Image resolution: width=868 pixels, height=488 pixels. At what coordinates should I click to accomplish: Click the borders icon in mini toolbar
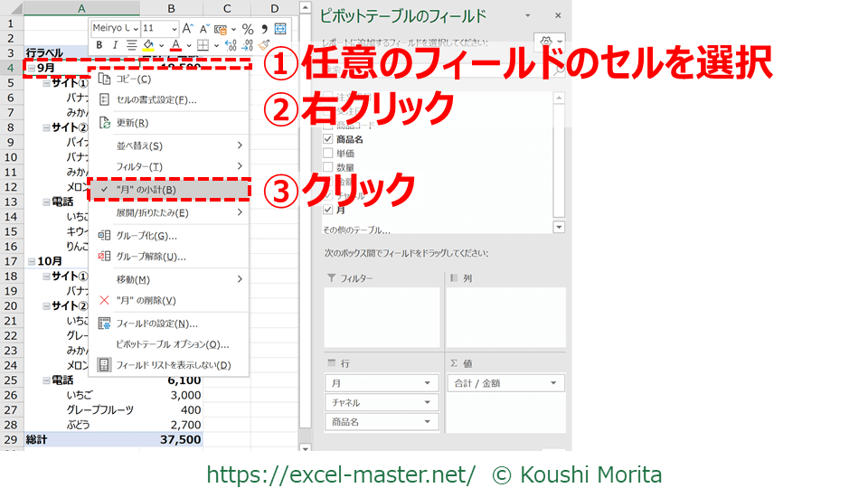click(x=203, y=44)
